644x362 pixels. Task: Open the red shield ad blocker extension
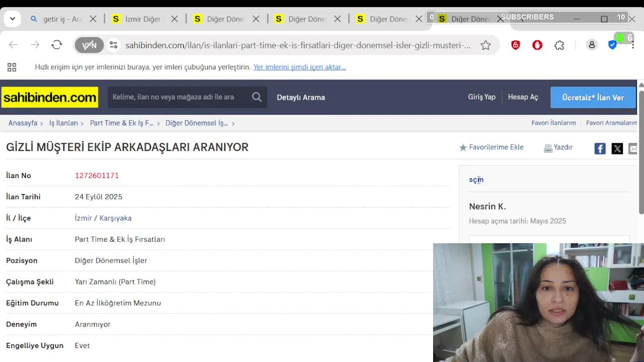(516, 45)
